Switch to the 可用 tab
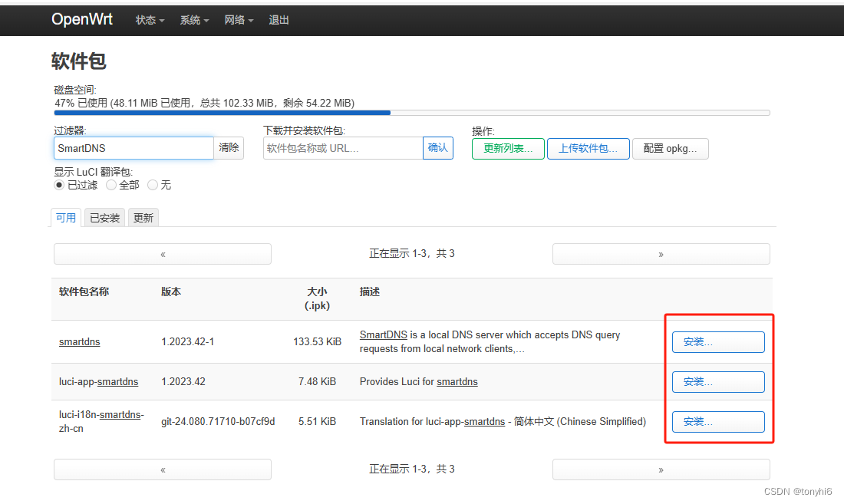Viewport: 844px width, 504px height. point(66,218)
